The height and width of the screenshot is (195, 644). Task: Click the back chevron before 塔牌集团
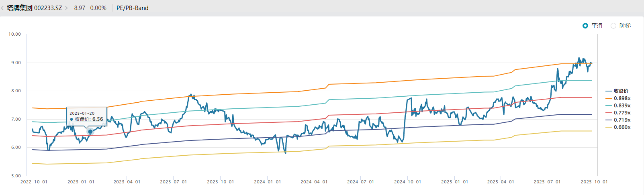2,8
